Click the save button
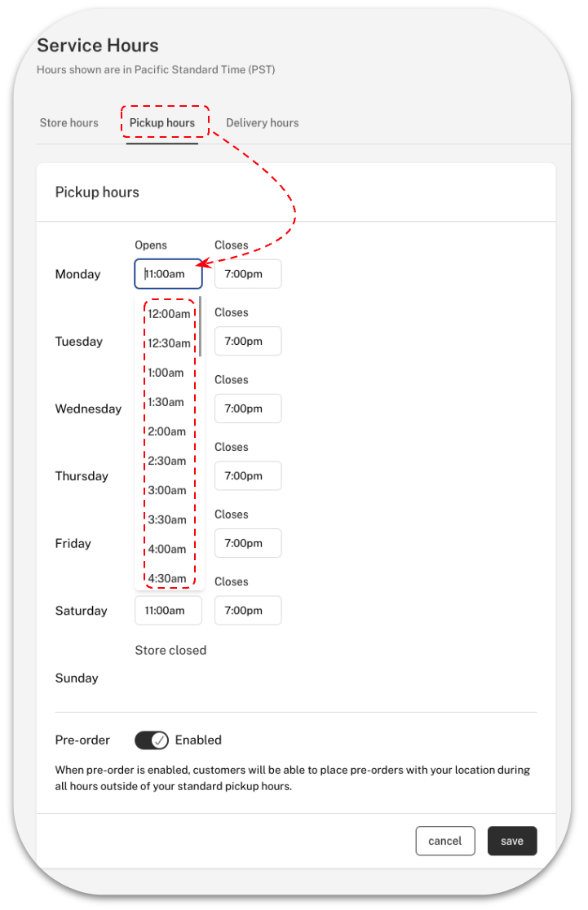588x910 pixels. pyautogui.click(x=512, y=842)
